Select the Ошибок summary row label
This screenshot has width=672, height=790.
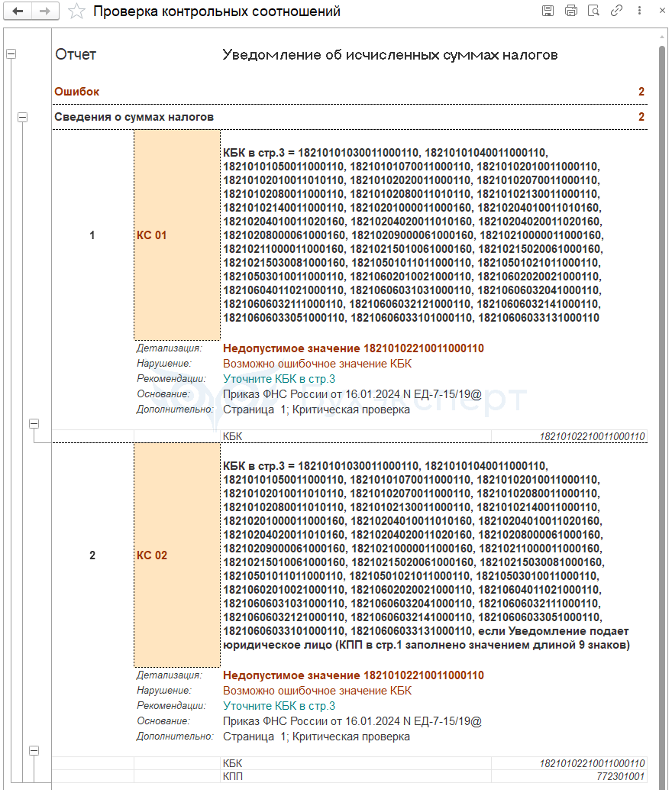pyautogui.click(x=76, y=92)
